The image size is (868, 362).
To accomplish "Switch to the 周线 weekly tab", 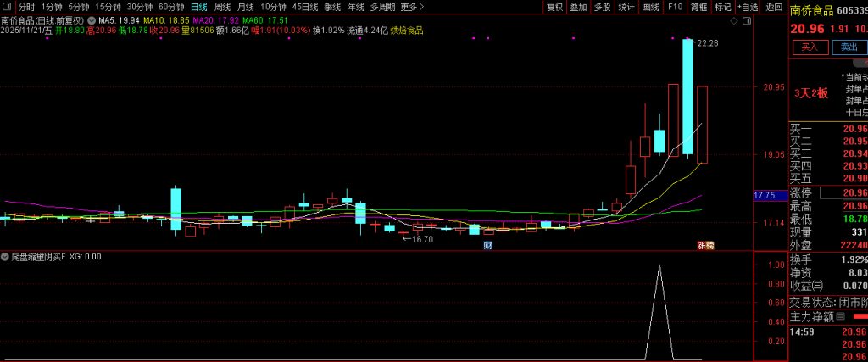I will (222, 7).
